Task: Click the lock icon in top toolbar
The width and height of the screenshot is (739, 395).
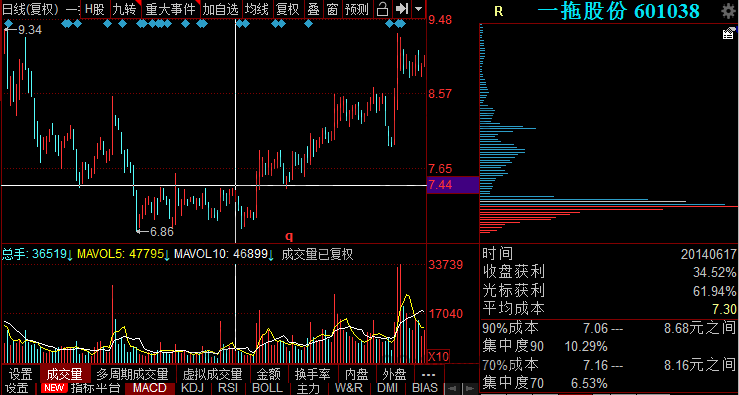Action: click(x=383, y=8)
